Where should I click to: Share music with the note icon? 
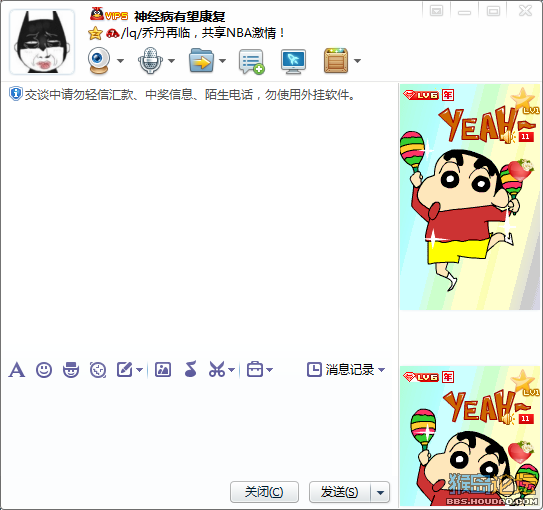pyautogui.click(x=190, y=369)
